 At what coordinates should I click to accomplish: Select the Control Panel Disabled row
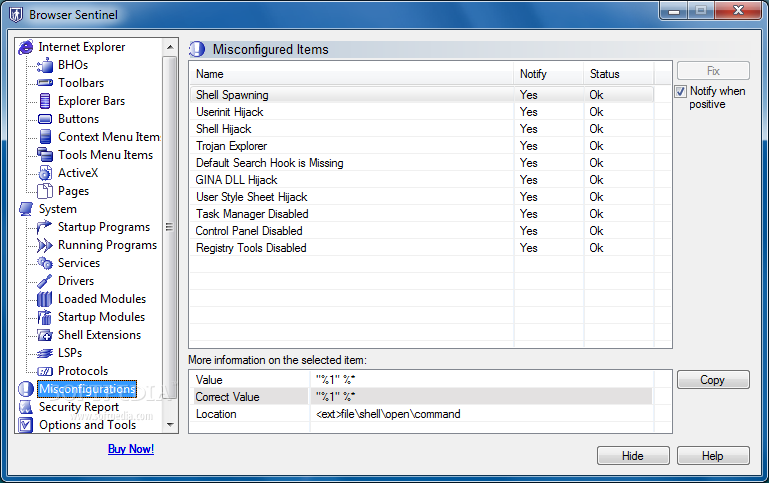[422, 231]
